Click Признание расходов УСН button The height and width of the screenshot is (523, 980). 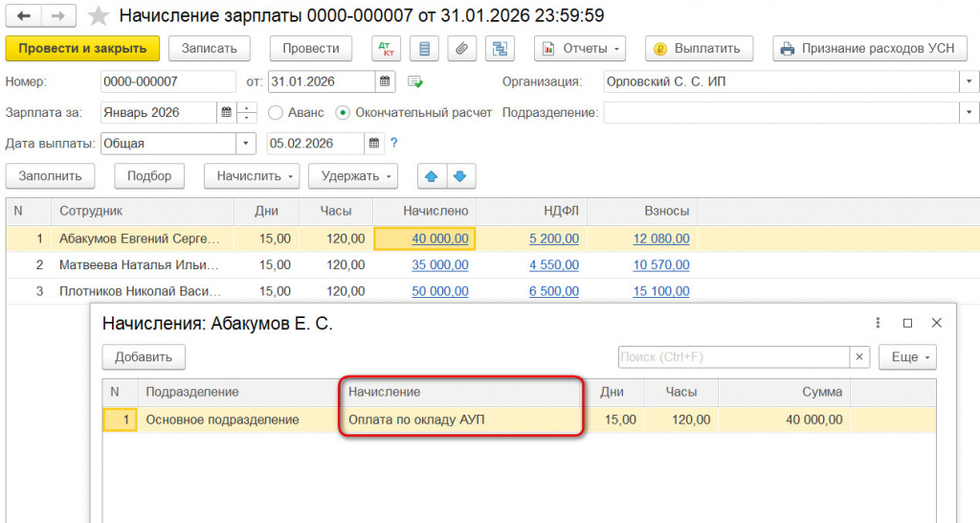(x=870, y=49)
